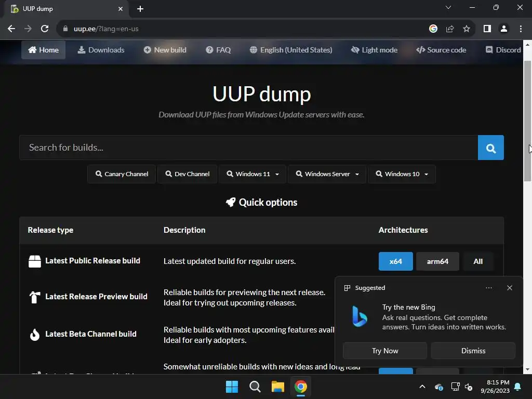Search for Canary Channel builds
The height and width of the screenshot is (399, 532).
point(122,174)
